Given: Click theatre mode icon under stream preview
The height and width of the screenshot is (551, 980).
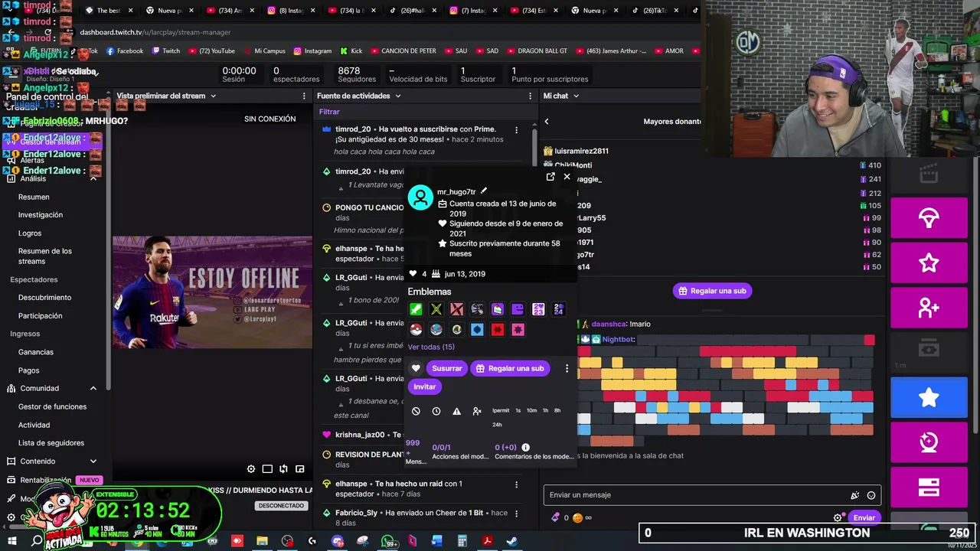Looking at the screenshot, I should [x=267, y=469].
